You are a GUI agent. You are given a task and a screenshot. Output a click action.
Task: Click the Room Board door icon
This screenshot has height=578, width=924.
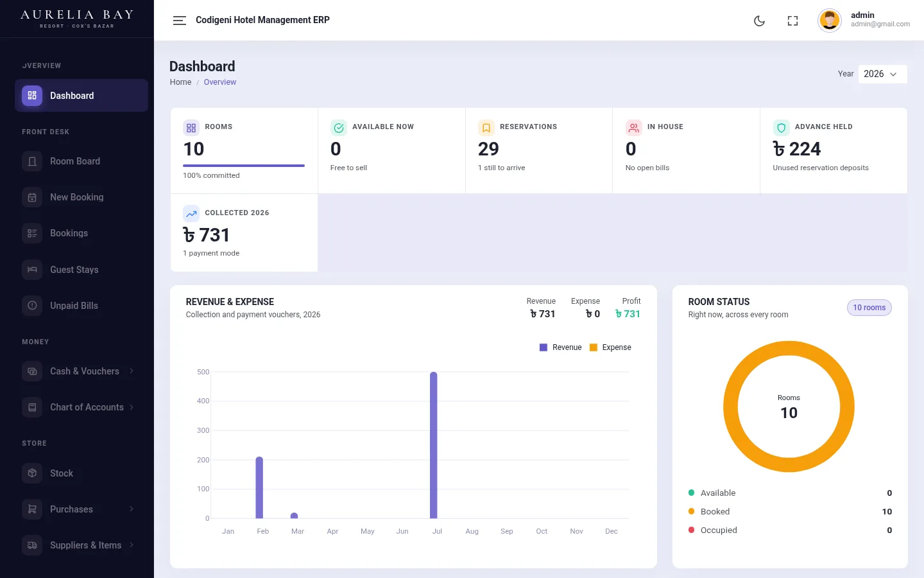[32, 161]
